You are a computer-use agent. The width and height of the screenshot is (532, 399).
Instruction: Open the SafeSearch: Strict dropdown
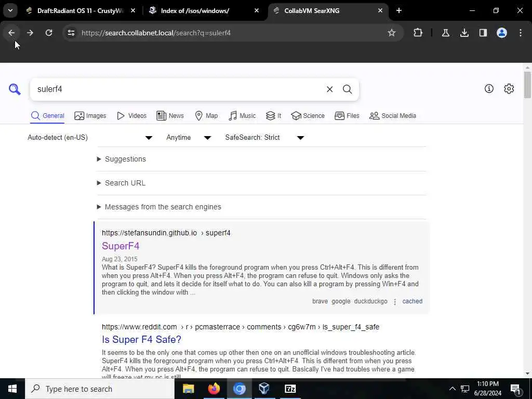tap(264, 137)
